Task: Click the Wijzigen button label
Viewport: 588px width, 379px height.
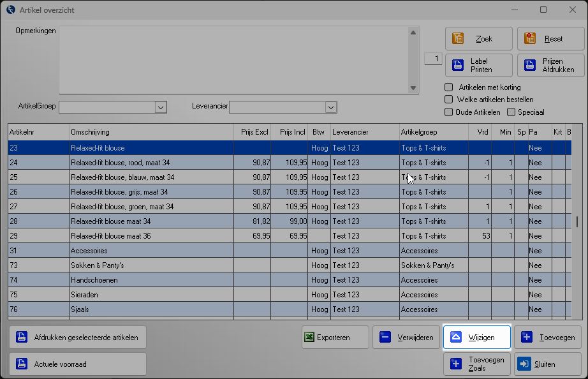Action: [481, 338]
